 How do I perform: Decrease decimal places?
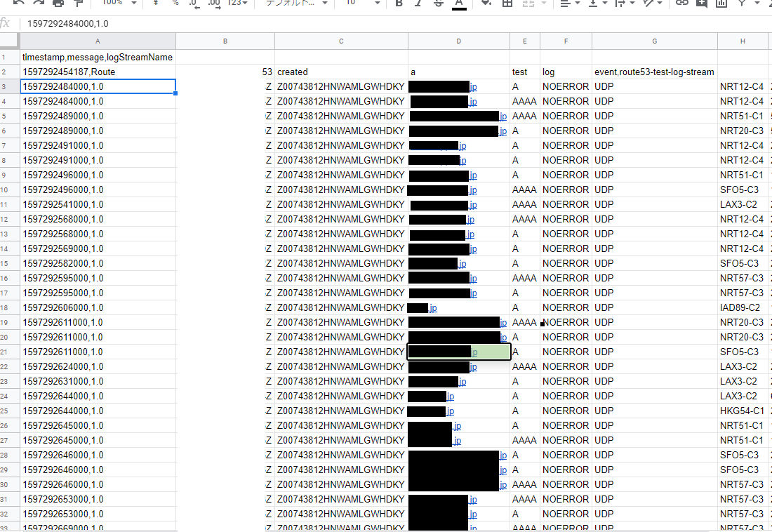tap(194, 3)
